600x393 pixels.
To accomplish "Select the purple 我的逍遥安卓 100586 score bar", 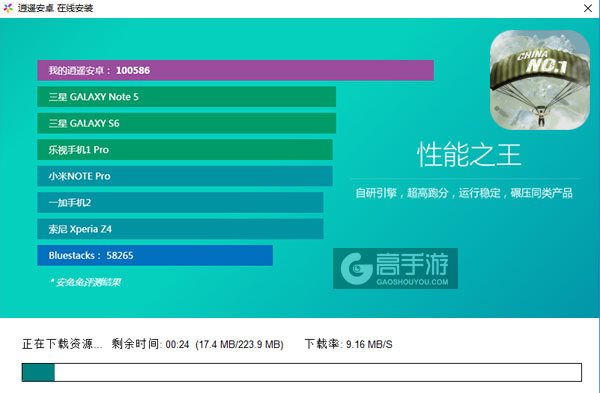I will point(235,70).
